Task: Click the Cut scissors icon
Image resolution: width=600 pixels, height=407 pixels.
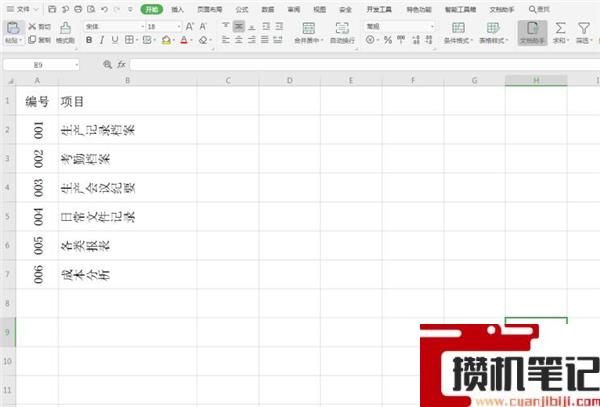Action: (x=32, y=26)
